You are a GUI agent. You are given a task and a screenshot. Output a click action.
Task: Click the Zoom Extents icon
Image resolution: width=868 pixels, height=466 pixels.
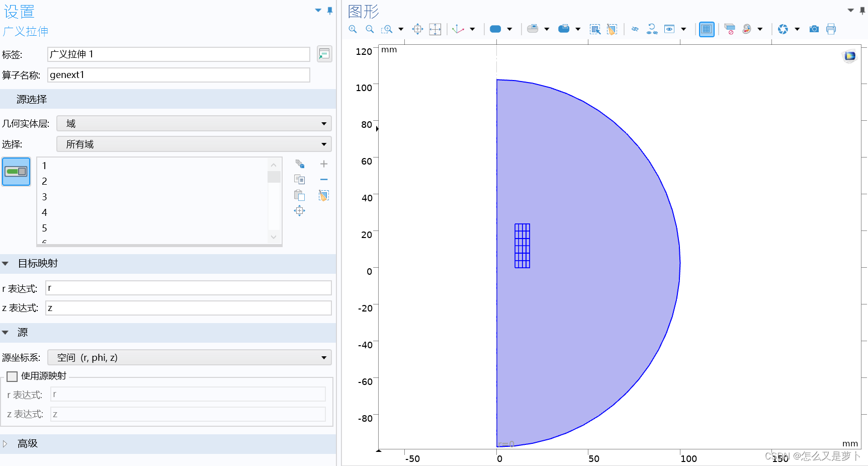tap(435, 29)
